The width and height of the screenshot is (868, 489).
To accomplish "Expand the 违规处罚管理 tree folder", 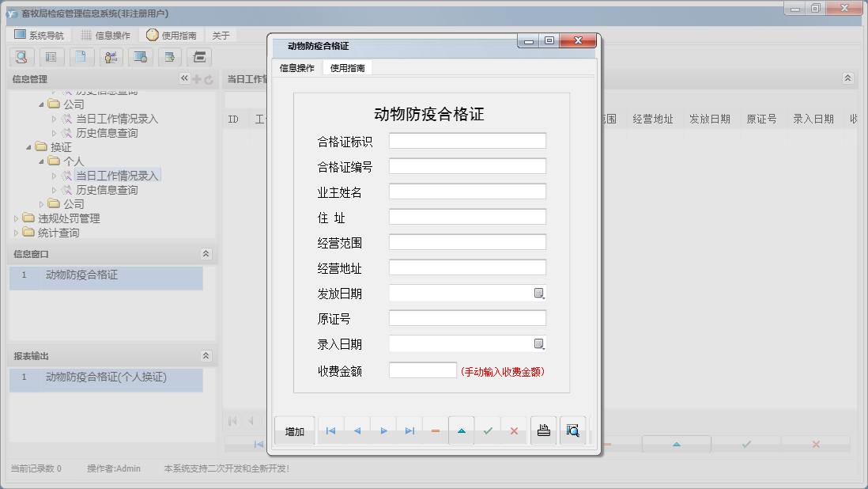I will (x=17, y=218).
